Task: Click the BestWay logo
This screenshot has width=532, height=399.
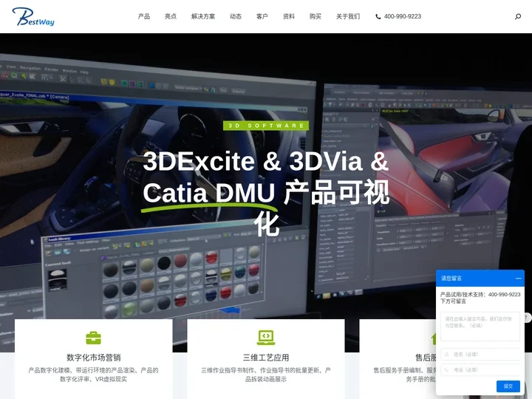Action: (x=33, y=16)
